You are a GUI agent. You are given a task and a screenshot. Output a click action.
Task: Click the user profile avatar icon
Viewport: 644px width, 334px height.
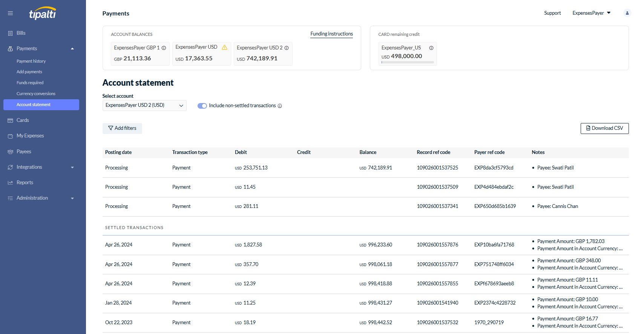click(627, 13)
